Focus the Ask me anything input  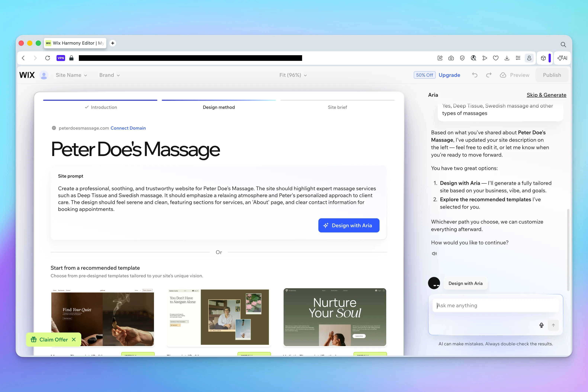tap(496, 306)
